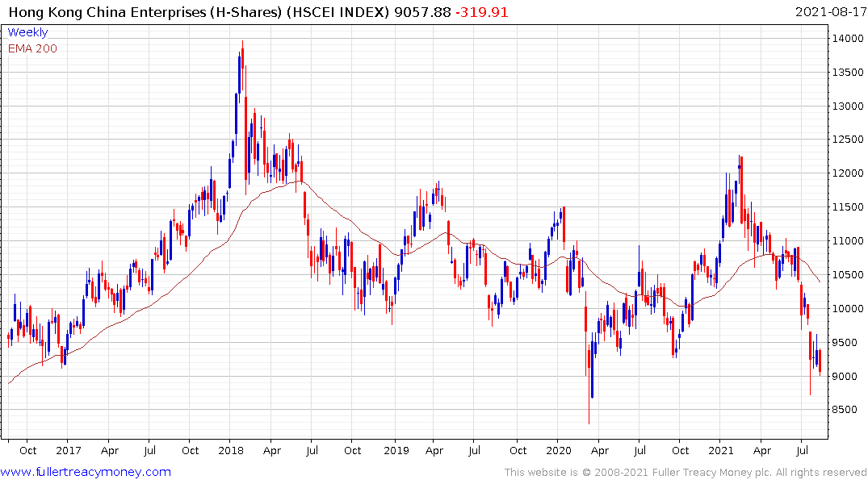Click the 2021 x-axis year label
The height and width of the screenshot is (484, 868).
[x=721, y=451]
